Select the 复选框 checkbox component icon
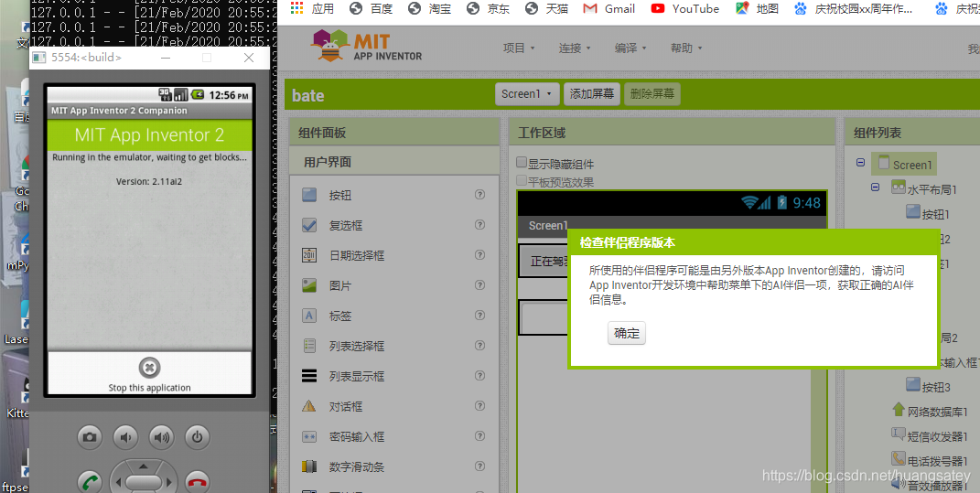980x493 pixels. (309, 225)
